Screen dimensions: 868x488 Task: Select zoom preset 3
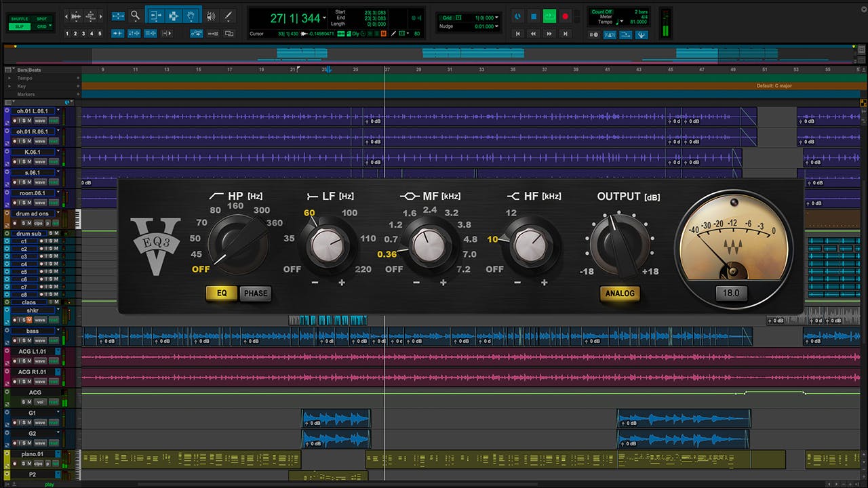click(83, 33)
